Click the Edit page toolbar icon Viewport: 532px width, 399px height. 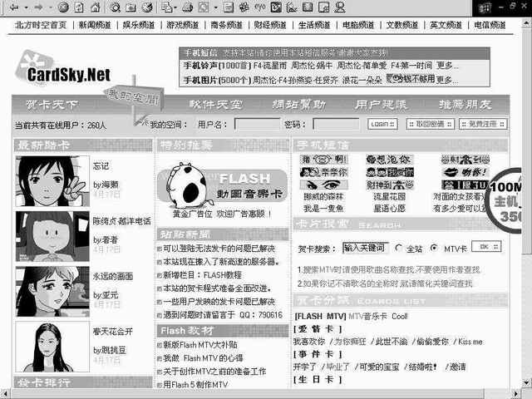(x=204, y=7)
